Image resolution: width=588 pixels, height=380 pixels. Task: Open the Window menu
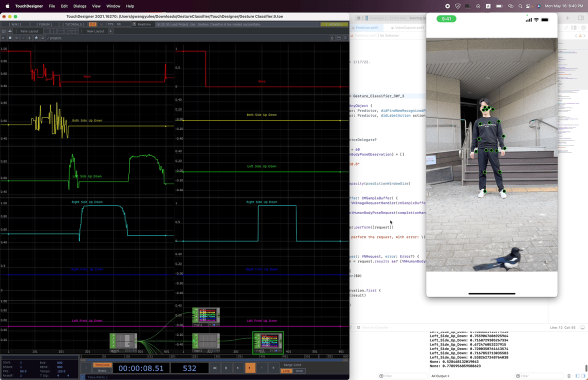point(113,6)
